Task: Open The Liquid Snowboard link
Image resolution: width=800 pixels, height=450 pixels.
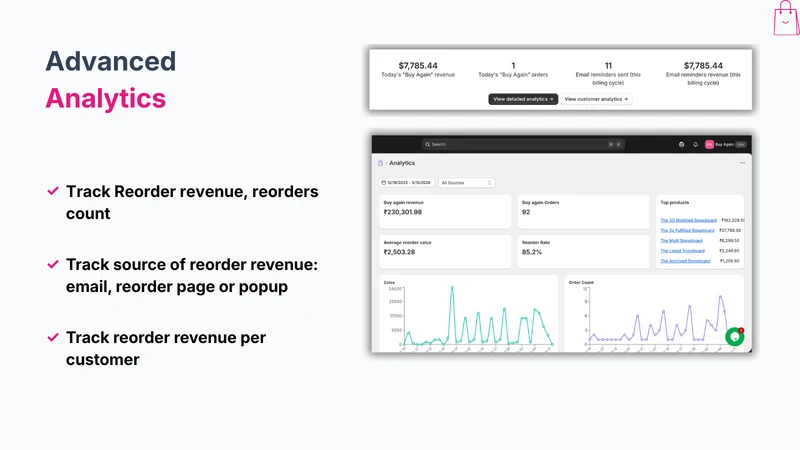Action: tap(682, 251)
